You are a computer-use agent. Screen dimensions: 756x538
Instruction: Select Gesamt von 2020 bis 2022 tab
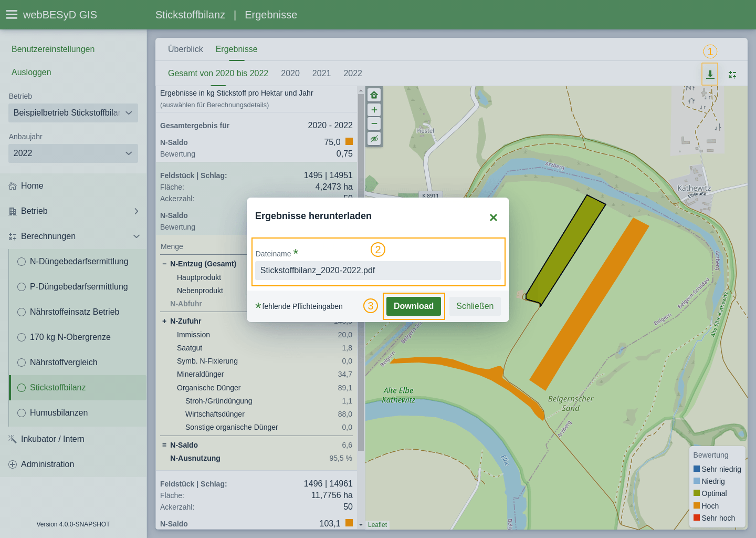pyautogui.click(x=218, y=74)
